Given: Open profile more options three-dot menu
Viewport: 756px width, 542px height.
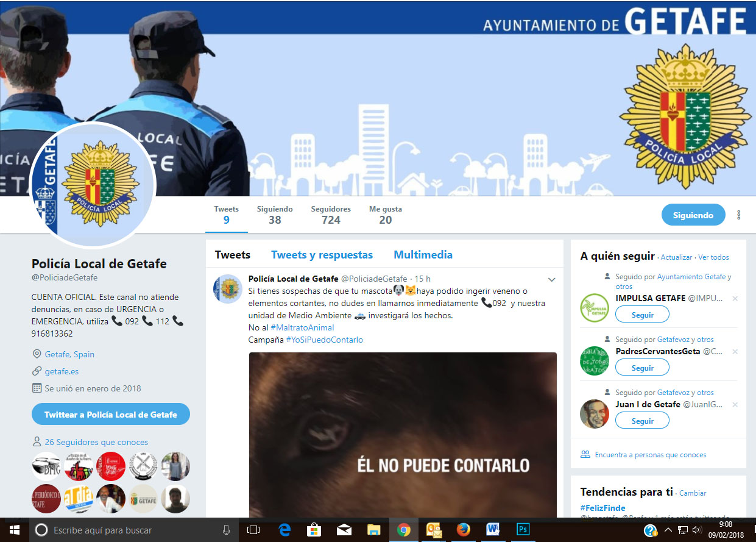Looking at the screenshot, I should click(739, 215).
